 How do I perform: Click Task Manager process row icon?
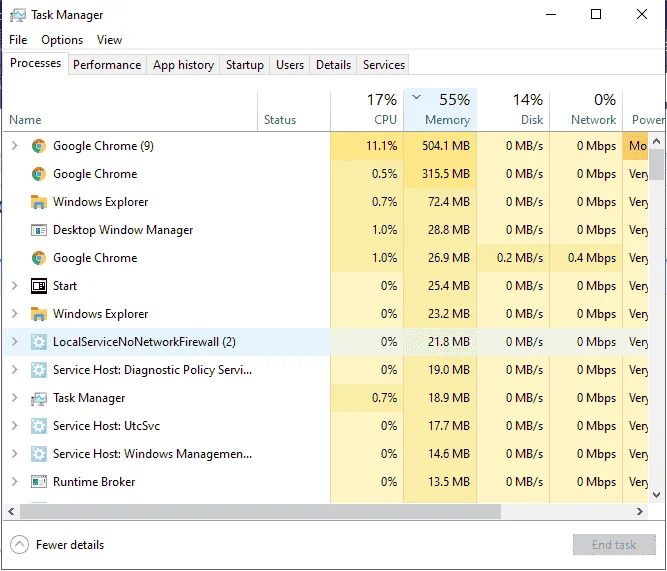pyautogui.click(x=39, y=398)
